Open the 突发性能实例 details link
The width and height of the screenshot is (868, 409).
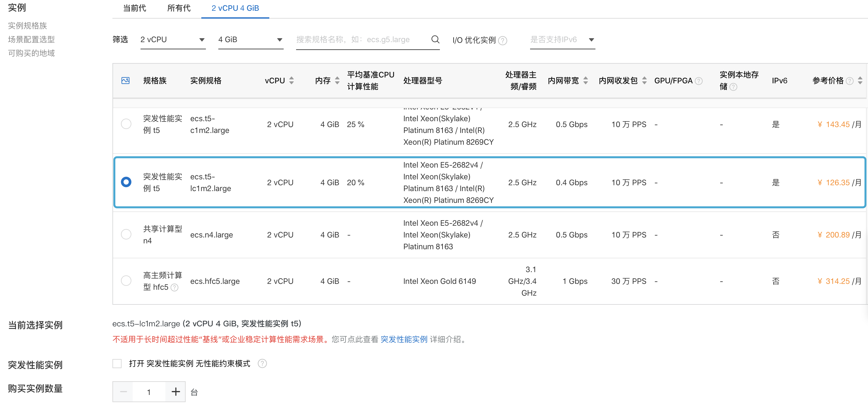[404, 339]
